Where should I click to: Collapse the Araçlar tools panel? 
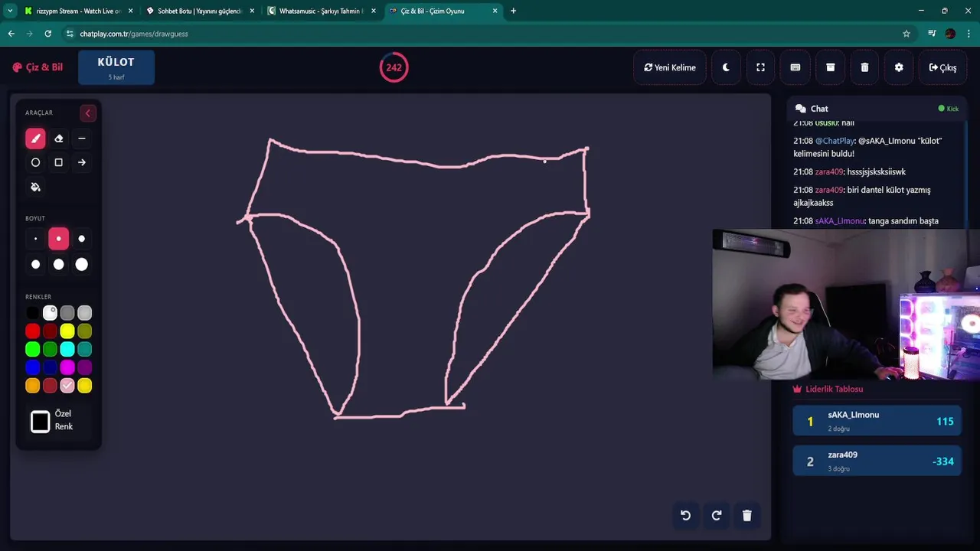tap(87, 113)
